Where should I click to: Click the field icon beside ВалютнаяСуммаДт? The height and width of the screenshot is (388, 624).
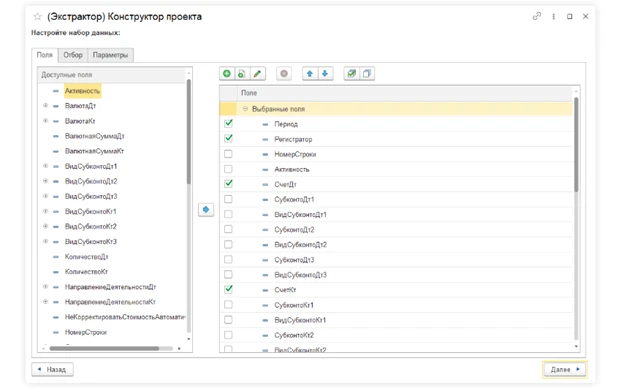(x=56, y=136)
